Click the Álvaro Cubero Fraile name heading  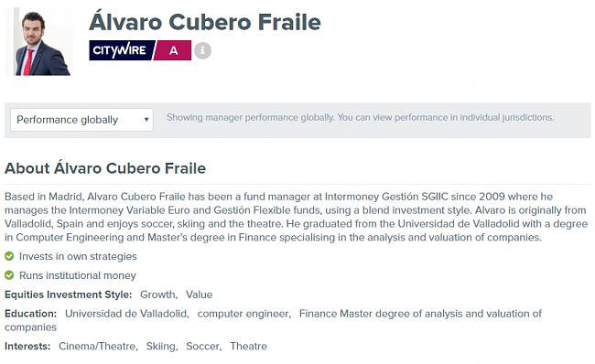tap(205, 22)
